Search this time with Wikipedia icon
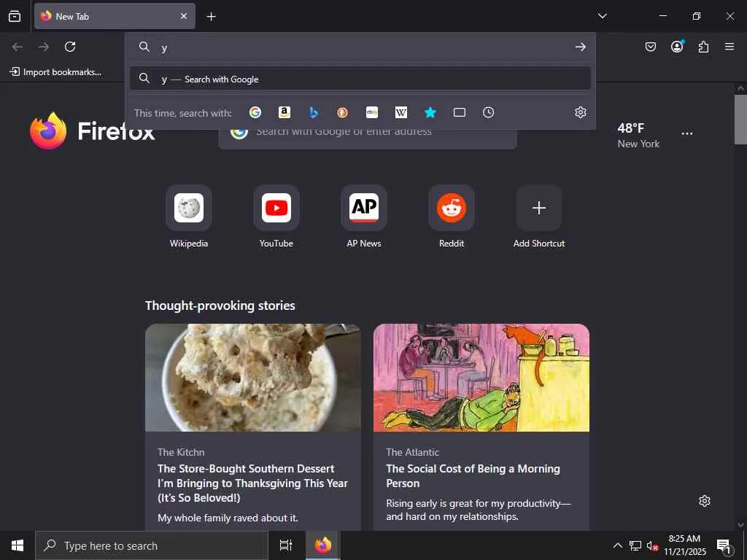This screenshot has height=560, width=747. pyautogui.click(x=401, y=112)
